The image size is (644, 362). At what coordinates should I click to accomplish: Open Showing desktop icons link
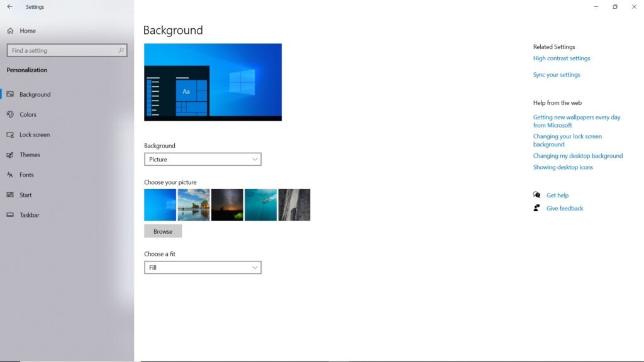[x=563, y=167]
